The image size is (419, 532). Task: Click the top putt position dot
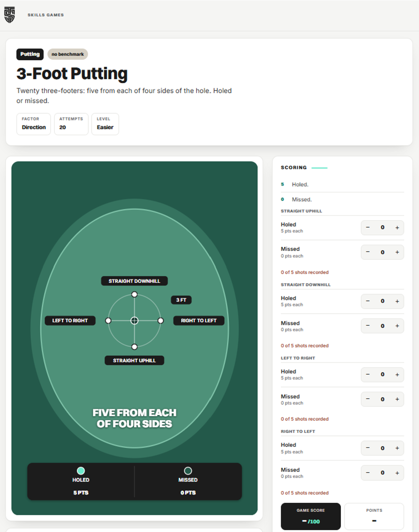pyautogui.click(x=134, y=295)
